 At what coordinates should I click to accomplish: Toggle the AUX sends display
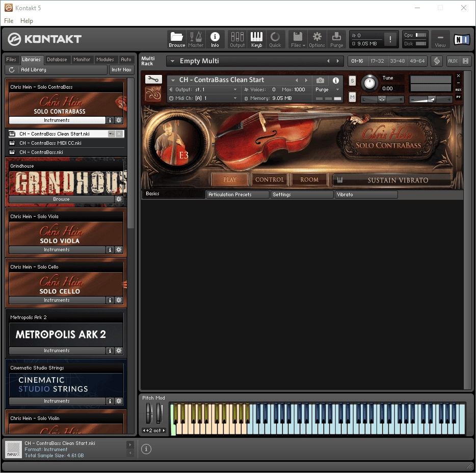click(453, 61)
